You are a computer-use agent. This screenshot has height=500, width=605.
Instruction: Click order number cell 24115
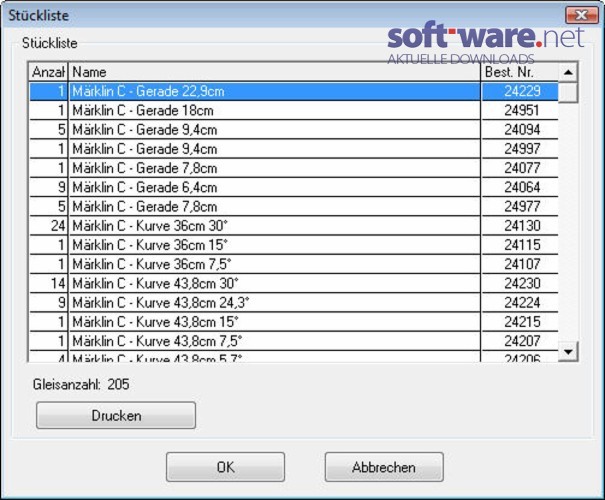(x=520, y=245)
